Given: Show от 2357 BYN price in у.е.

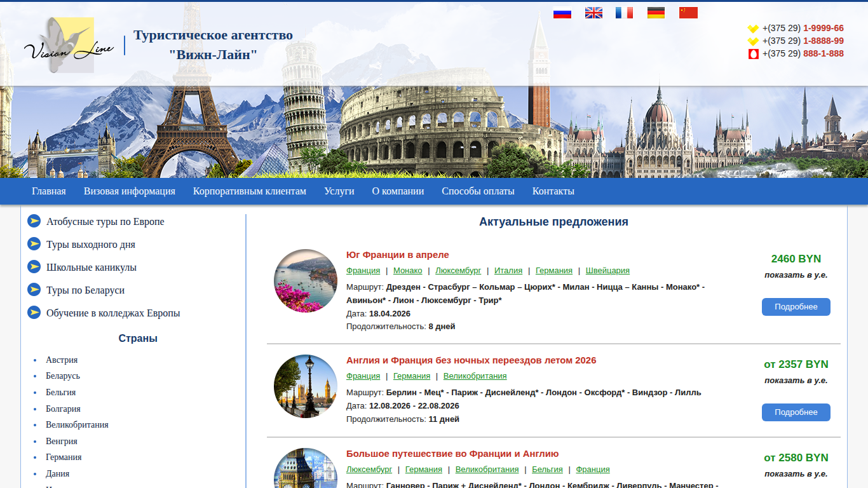Looking at the screenshot, I should pyautogui.click(x=796, y=381).
